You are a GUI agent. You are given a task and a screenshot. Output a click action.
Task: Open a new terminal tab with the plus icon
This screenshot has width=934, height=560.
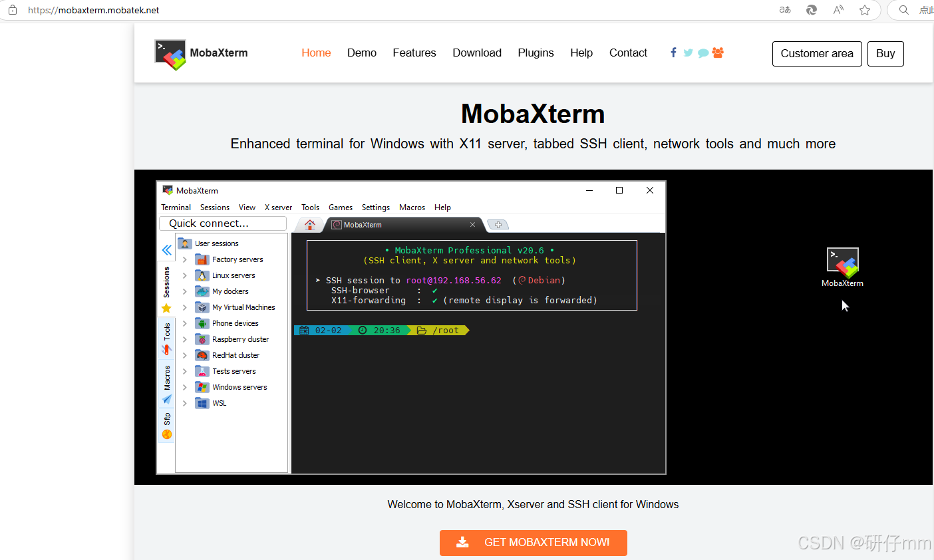click(x=498, y=225)
